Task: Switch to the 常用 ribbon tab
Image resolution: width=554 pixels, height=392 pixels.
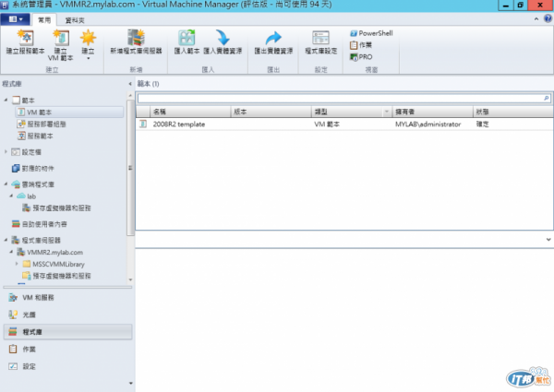Action: [44, 20]
